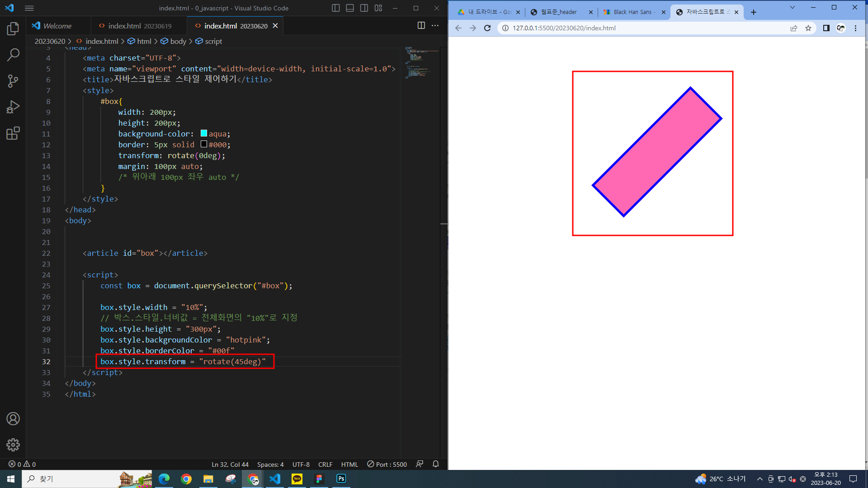Open Manage settings gear icon
The width and height of the screenshot is (868, 488).
pyautogui.click(x=13, y=445)
